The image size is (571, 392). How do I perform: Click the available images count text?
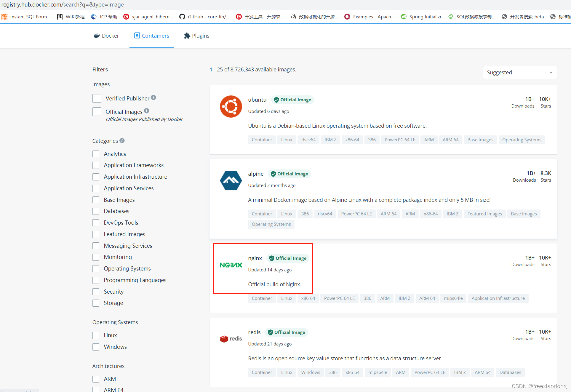click(x=253, y=69)
